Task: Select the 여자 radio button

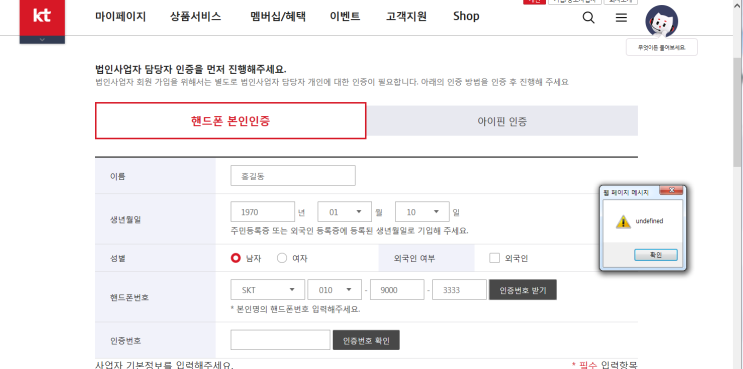Action: [x=282, y=258]
